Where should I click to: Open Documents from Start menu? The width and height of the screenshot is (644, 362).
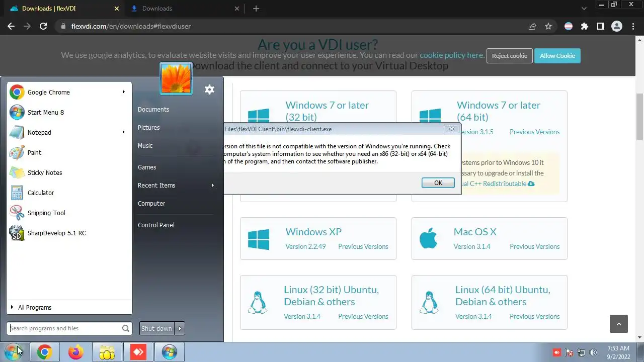(153, 109)
